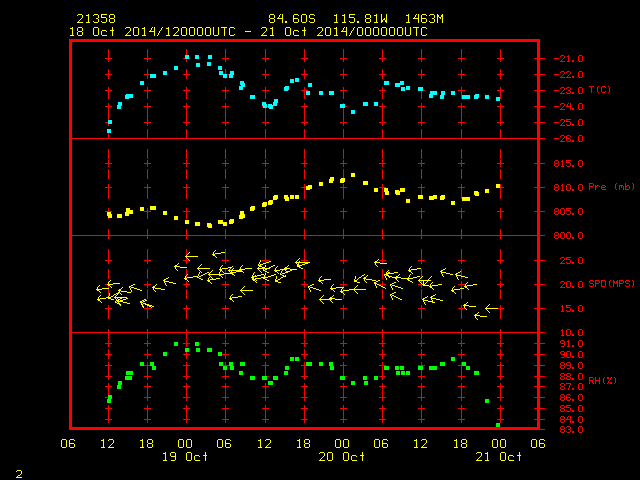Click the 1463M elevation text

click(424, 19)
